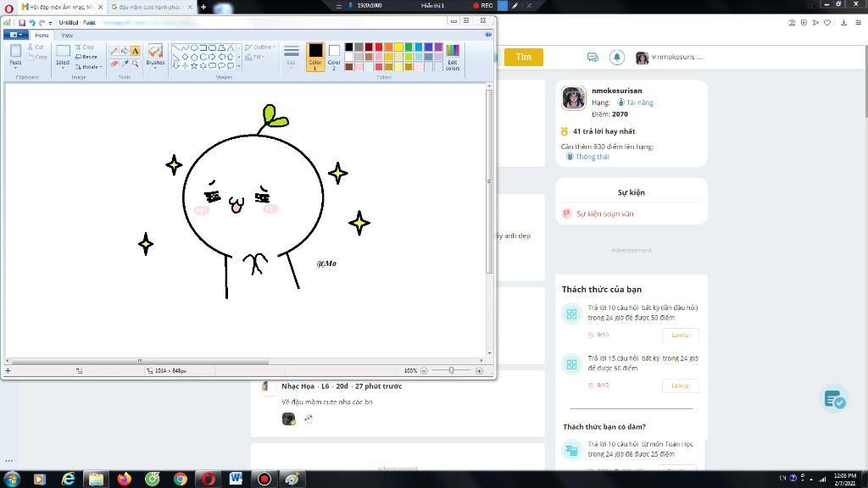Expand the Select options arrow

[x=63, y=68]
